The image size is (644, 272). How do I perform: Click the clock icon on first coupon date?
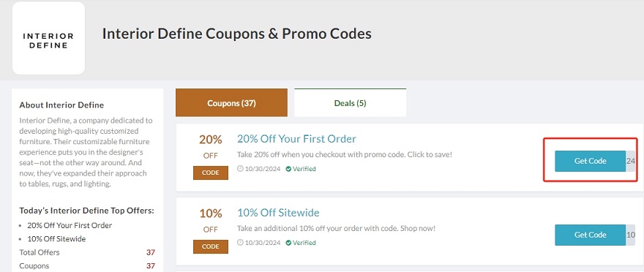240,169
